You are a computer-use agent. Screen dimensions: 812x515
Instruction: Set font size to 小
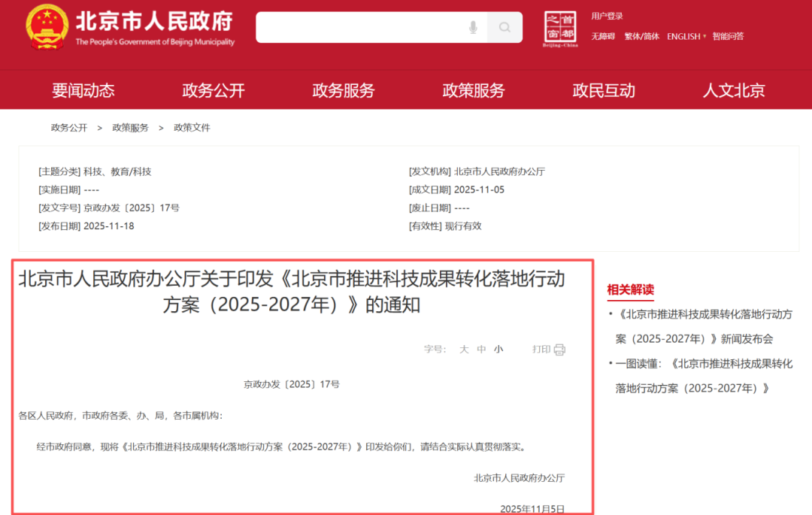tap(498, 350)
